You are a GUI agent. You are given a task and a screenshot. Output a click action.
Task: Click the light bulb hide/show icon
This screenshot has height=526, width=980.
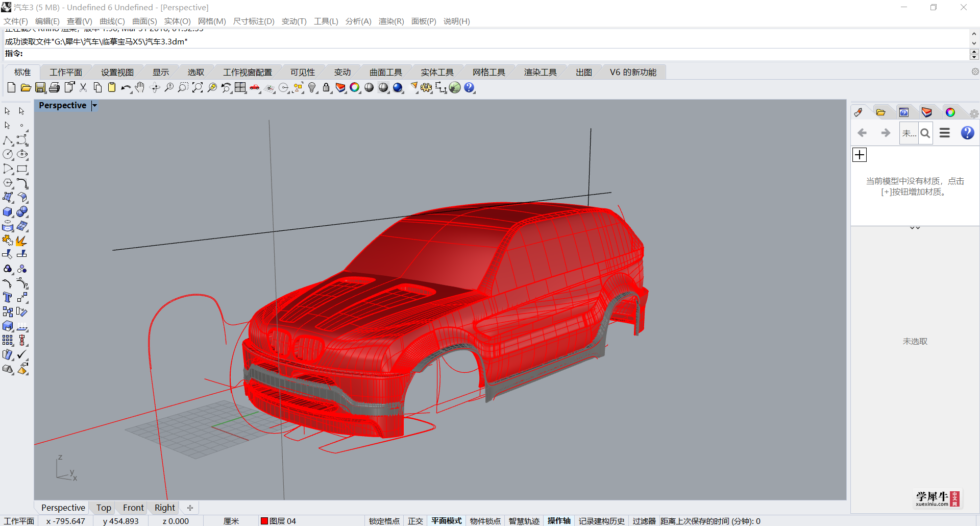click(x=312, y=88)
